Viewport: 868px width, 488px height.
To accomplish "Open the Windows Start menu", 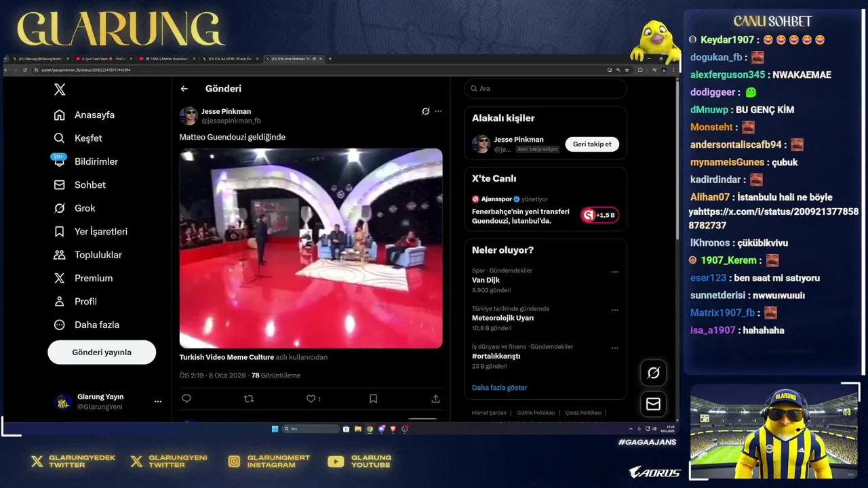I will pos(275,429).
